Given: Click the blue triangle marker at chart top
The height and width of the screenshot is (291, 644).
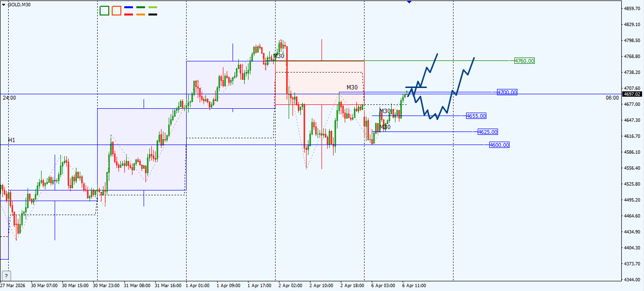Looking at the screenshot, I should (x=410, y=2).
